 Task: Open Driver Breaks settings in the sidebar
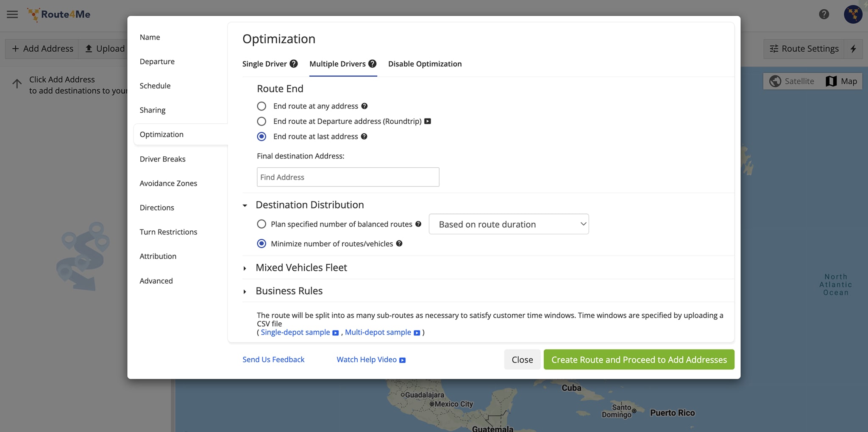(x=162, y=159)
